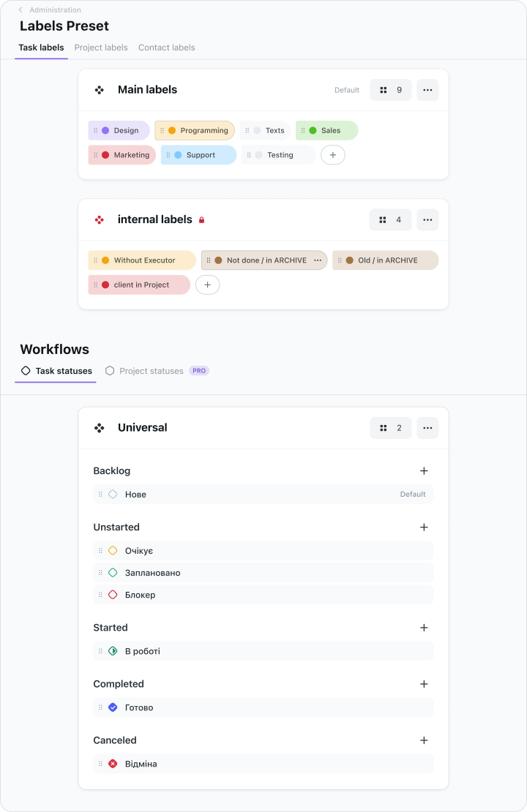This screenshot has width=527, height=812.
Task: Select the Programming label chip
Action: pyautogui.click(x=195, y=130)
